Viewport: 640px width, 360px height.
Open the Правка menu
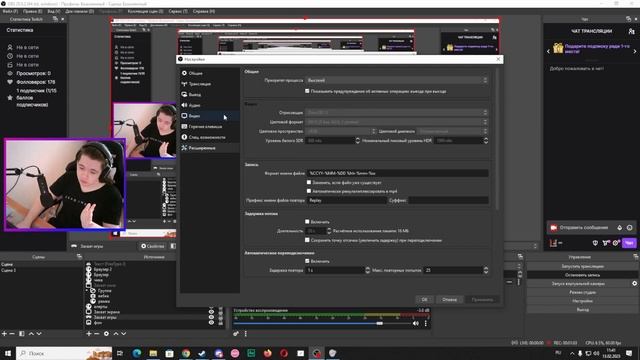click(x=32, y=11)
